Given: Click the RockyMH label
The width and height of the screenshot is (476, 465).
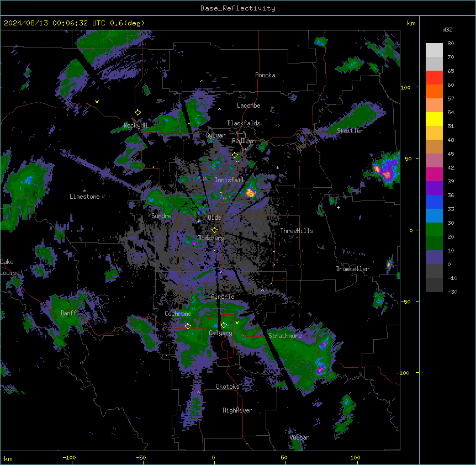Looking at the screenshot, I should [x=135, y=125].
